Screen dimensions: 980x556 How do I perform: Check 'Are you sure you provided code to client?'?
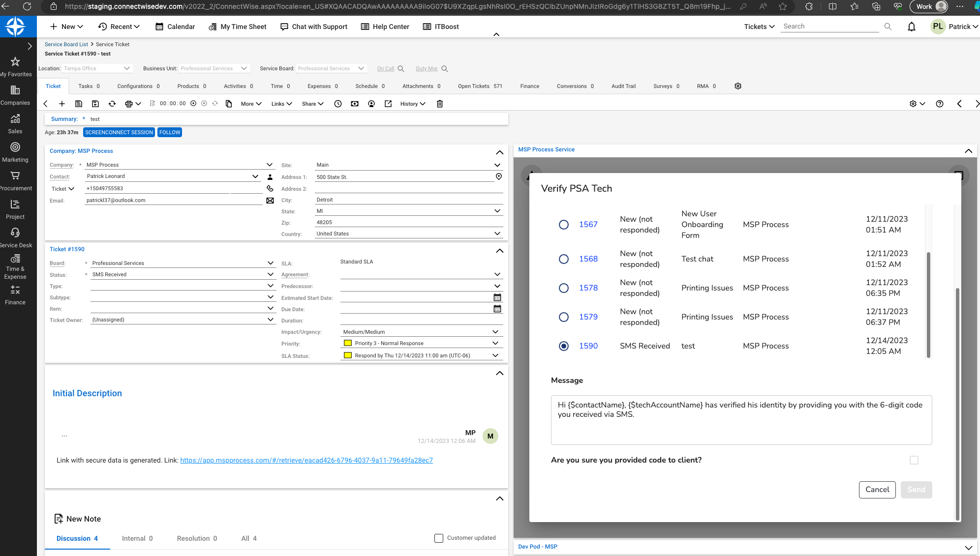pos(914,460)
